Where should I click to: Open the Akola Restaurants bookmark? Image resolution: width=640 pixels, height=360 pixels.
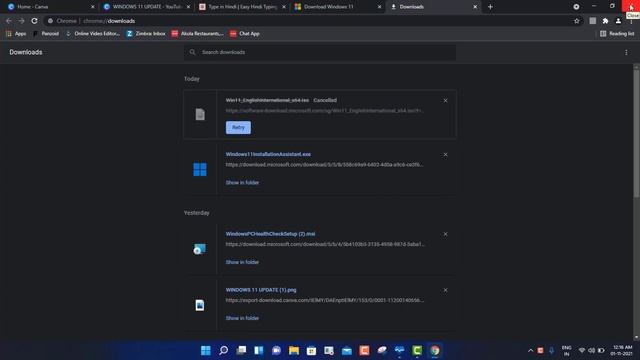tap(198, 33)
